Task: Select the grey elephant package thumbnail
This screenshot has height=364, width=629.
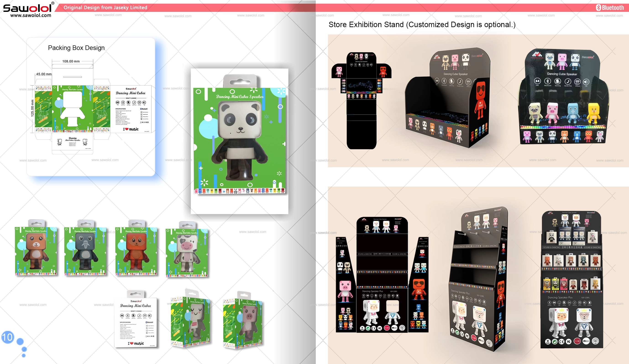Action: (x=85, y=248)
